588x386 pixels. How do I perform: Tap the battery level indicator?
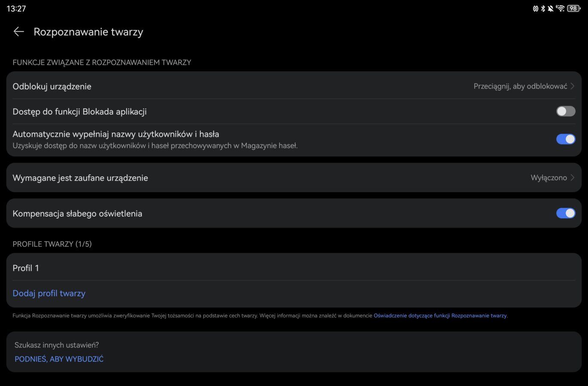573,9
